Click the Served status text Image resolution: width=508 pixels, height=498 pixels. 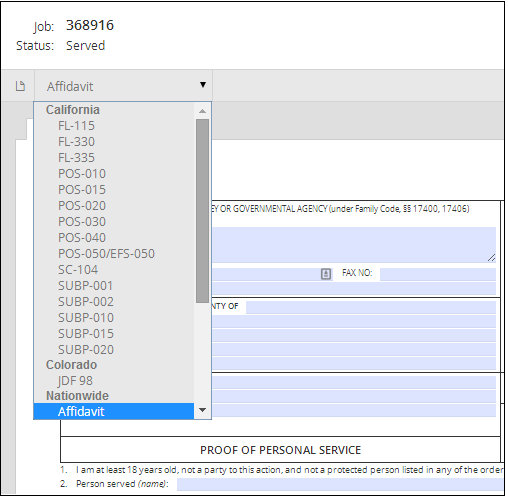85,46
